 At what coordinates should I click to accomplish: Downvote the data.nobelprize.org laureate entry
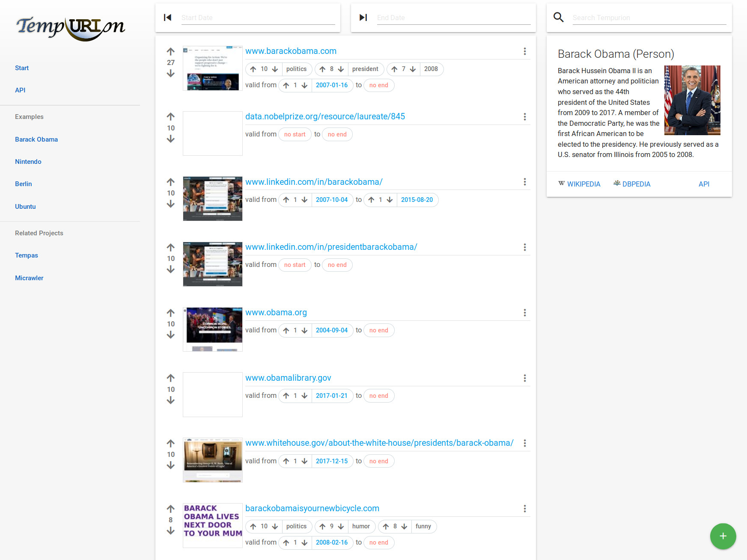(x=171, y=139)
